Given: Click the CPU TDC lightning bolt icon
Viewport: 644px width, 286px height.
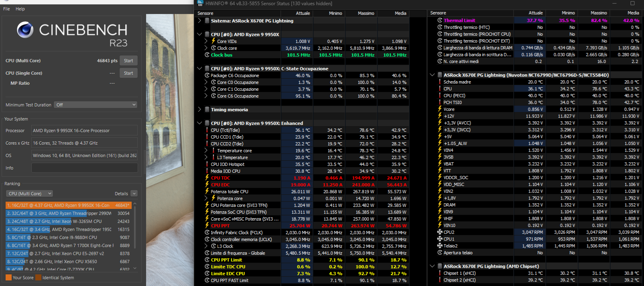Looking at the screenshot, I should (x=207, y=178).
